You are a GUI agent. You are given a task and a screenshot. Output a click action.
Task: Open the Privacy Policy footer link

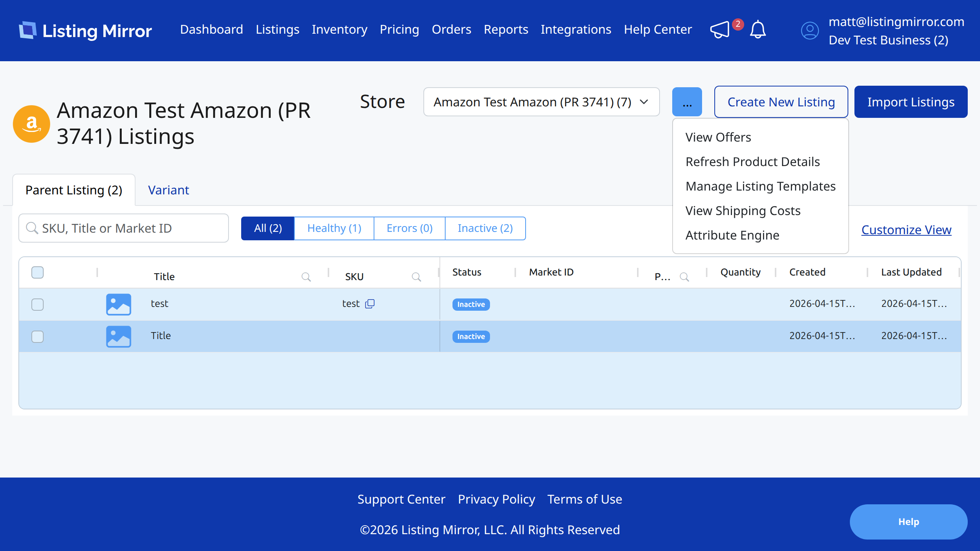click(x=497, y=499)
